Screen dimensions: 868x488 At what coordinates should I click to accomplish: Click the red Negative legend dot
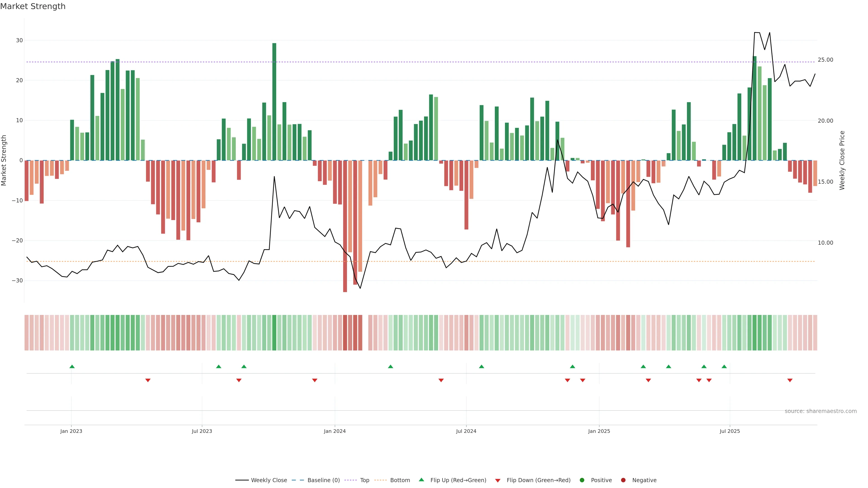(x=623, y=480)
